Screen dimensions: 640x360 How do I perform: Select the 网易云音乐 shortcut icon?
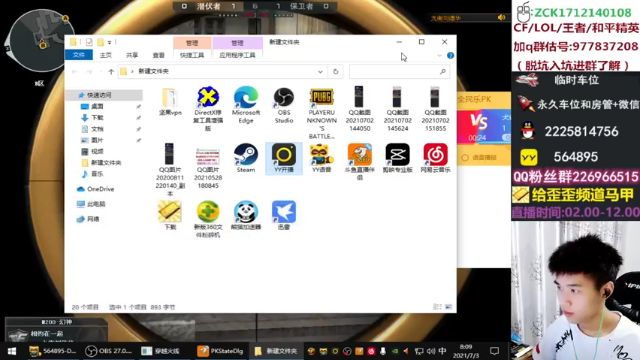tap(436, 154)
